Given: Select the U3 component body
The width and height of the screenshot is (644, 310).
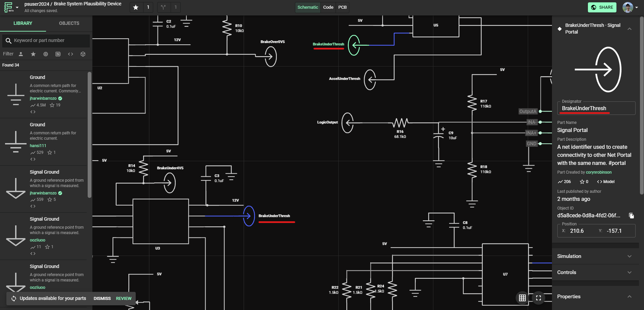Looking at the screenshot, I should 161,221.
